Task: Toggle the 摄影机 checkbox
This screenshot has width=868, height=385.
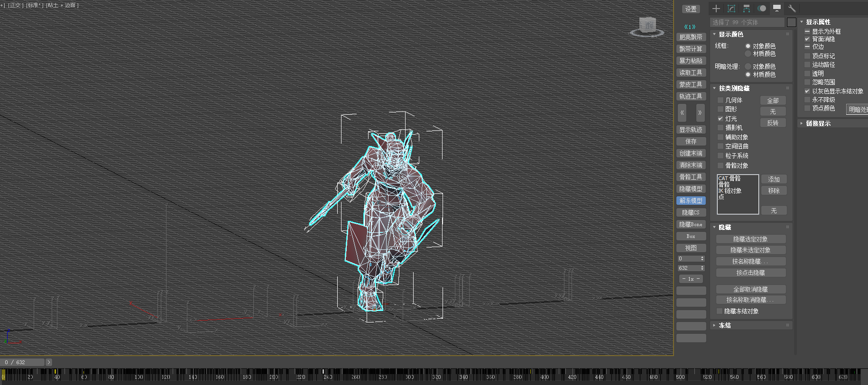Action: [x=720, y=128]
